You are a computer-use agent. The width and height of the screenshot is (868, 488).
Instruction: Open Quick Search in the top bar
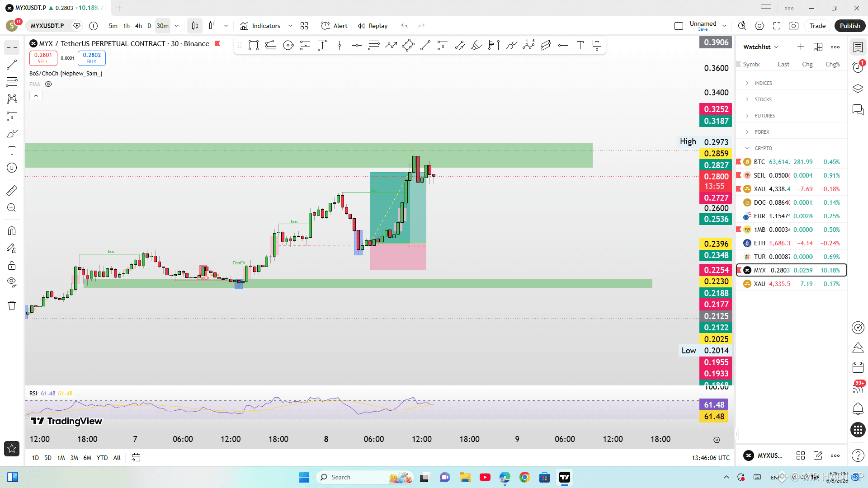[x=742, y=26]
